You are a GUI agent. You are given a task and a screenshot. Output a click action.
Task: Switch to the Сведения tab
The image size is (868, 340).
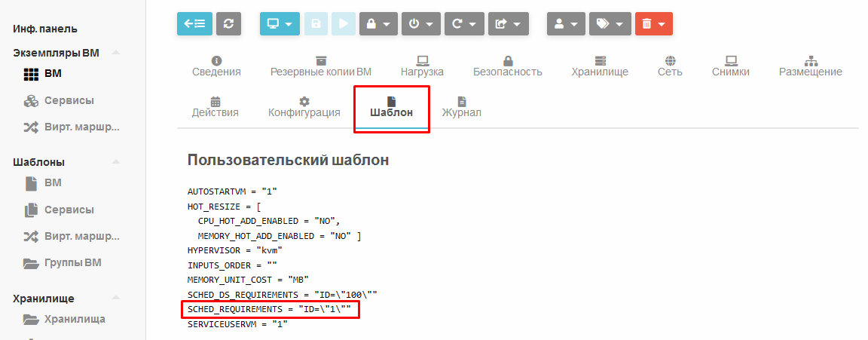pos(216,66)
